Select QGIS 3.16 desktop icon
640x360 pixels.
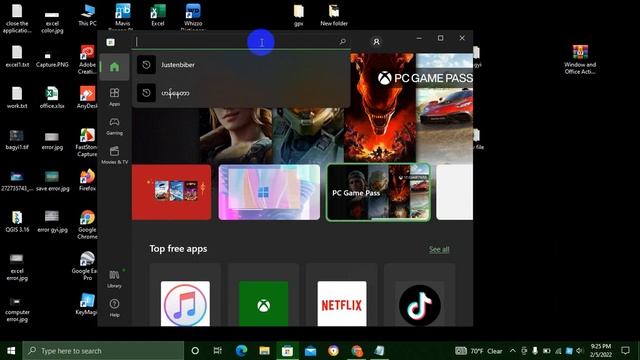pos(17,222)
